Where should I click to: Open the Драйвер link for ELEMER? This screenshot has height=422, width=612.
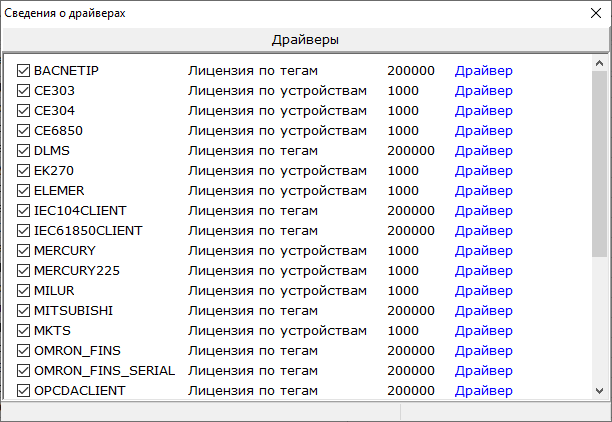tap(484, 191)
